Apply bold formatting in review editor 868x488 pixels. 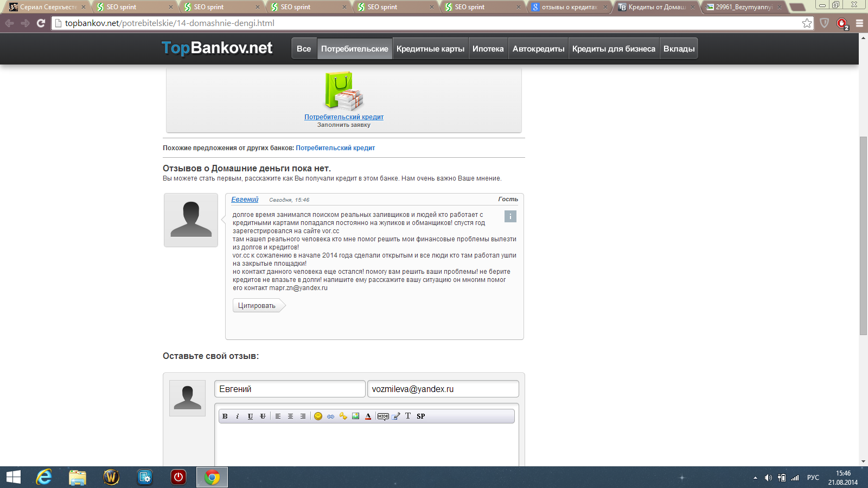click(225, 416)
